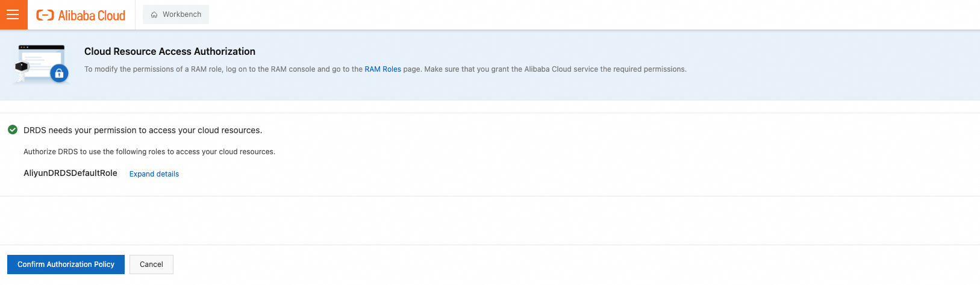Image resolution: width=980 pixels, height=285 pixels.
Task: Click the home icon beside Workbench
Action: (x=154, y=14)
